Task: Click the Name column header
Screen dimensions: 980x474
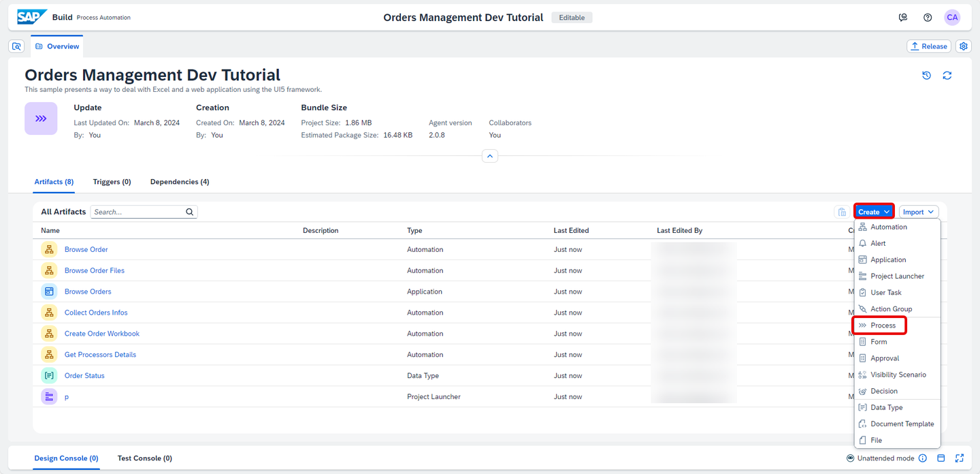Action: [50, 230]
